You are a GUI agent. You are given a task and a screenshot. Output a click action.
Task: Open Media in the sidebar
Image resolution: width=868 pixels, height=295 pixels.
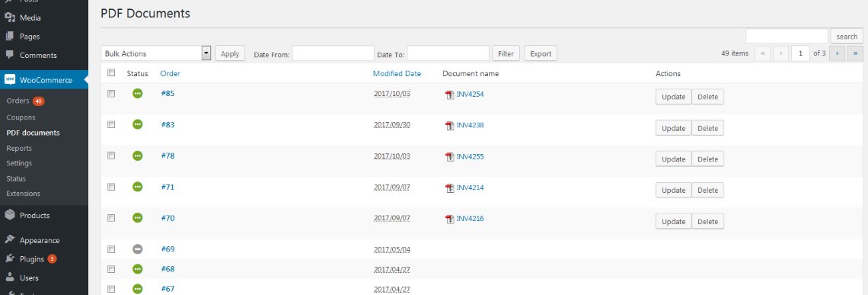pos(30,18)
